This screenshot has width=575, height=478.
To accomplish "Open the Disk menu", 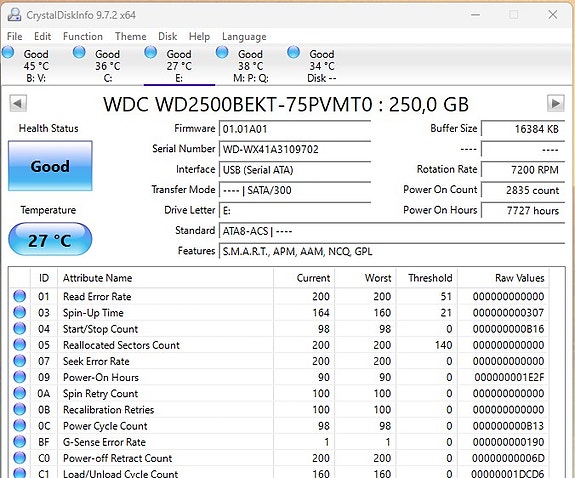I will (168, 36).
